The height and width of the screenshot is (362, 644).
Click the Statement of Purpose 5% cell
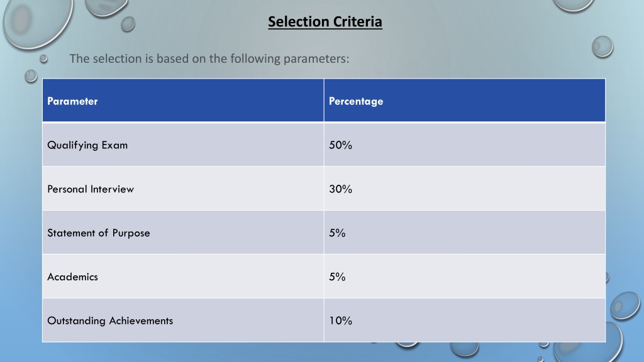pyautogui.click(x=465, y=233)
